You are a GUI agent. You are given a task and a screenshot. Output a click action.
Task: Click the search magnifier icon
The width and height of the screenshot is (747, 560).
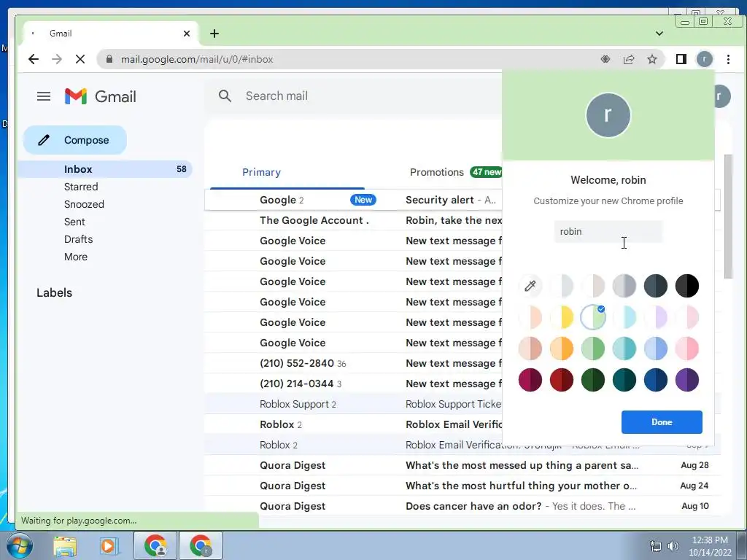point(225,96)
